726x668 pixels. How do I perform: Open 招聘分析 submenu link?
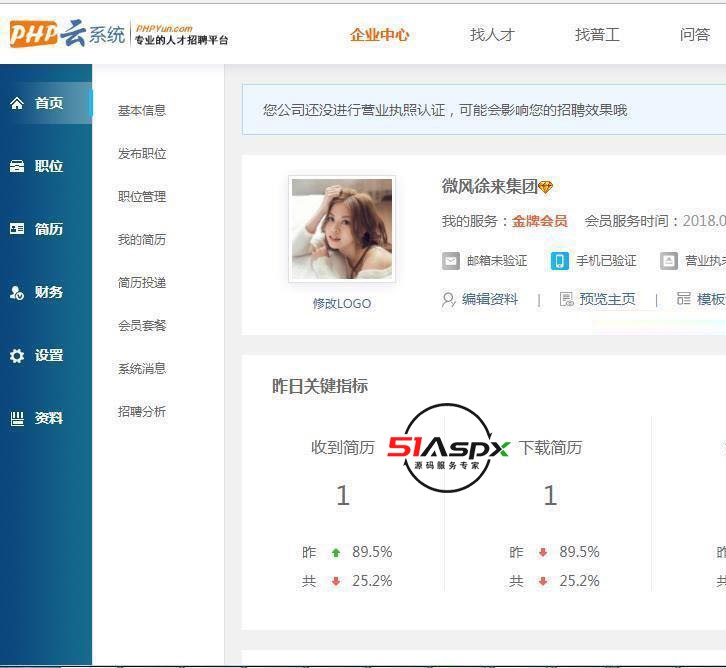pyautogui.click(x=142, y=412)
